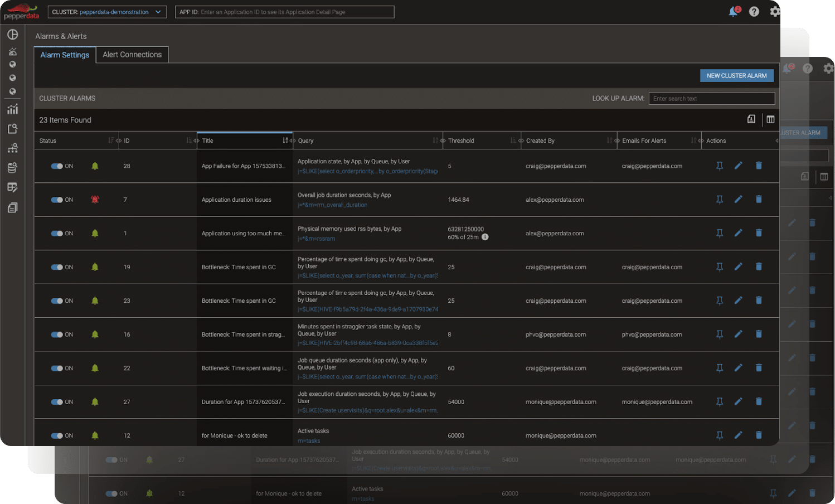Image resolution: width=835 pixels, height=504 pixels.
Task: Open the bar chart sidebar icon
Action: click(12, 109)
